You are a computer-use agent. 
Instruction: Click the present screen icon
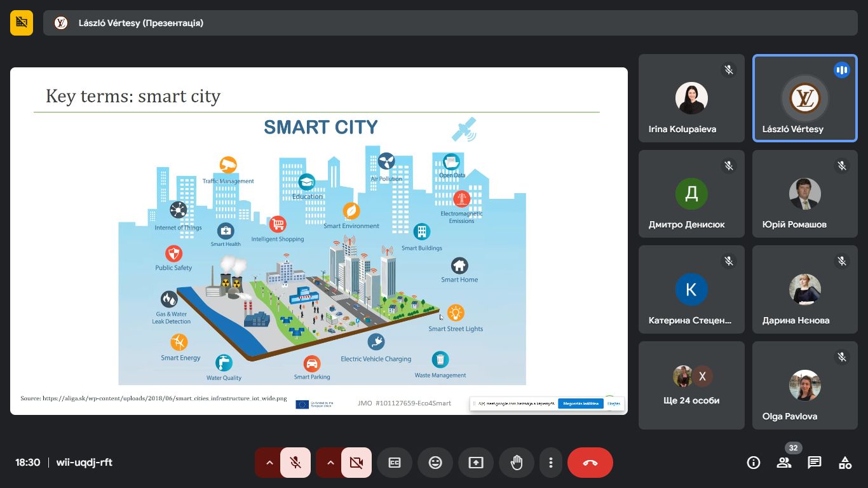[x=476, y=463]
